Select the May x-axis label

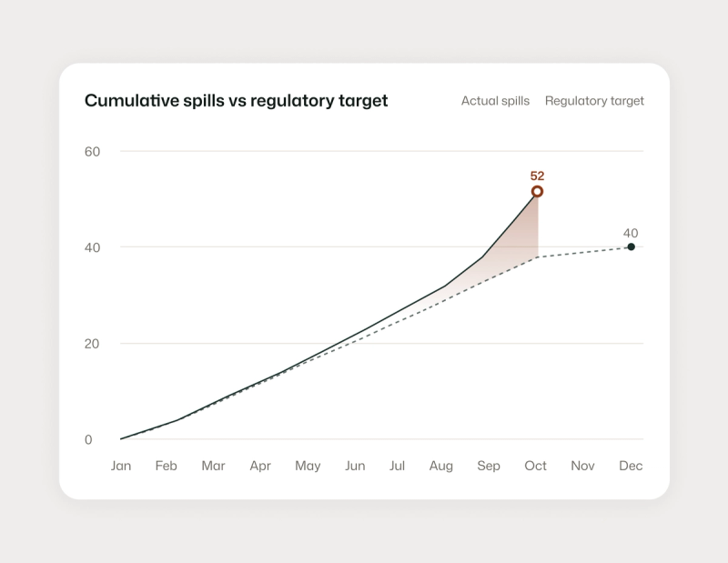(308, 466)
